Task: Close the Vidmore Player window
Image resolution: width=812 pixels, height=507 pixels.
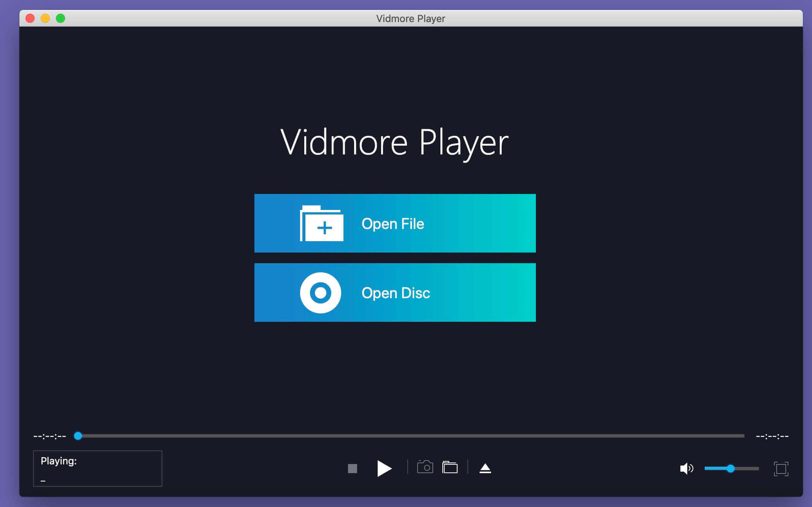Action: [x=30, y=18]
